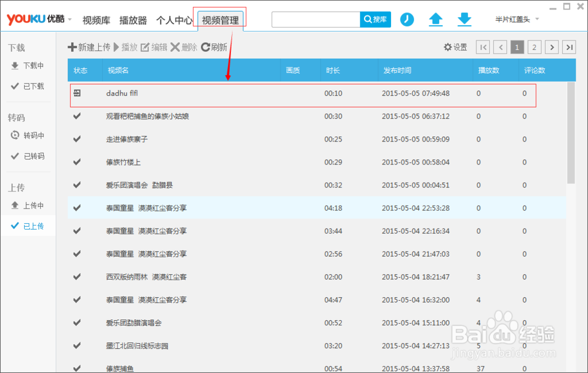Go to the 个人中心 tab

coord(174,20)
